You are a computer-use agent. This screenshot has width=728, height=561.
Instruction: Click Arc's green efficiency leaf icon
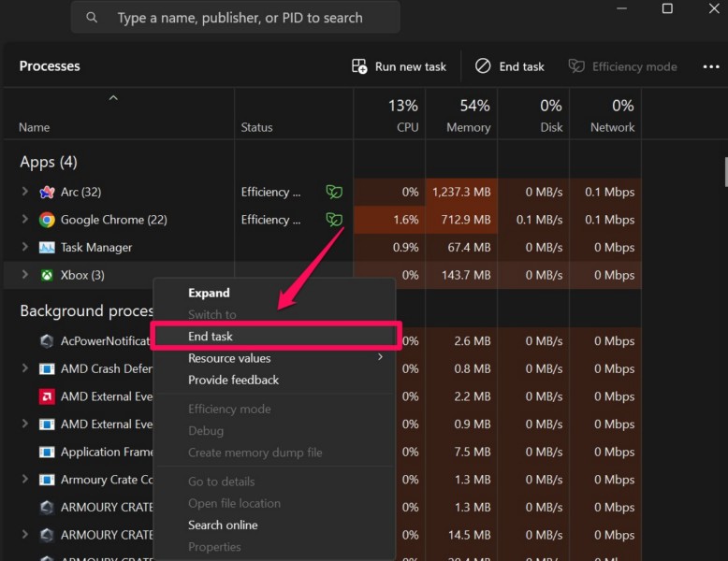click(333, 193)
